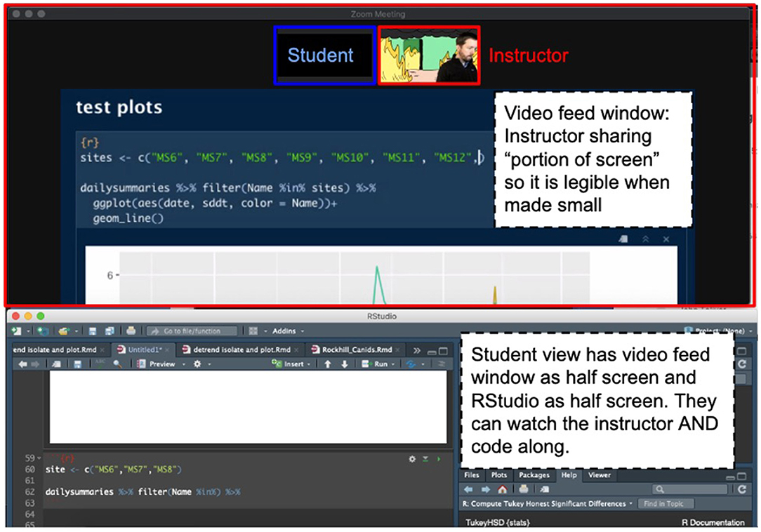The width and height of the screenshot is (761, 532).
Task: Save all open documents
Action: (x=110, y=331)
